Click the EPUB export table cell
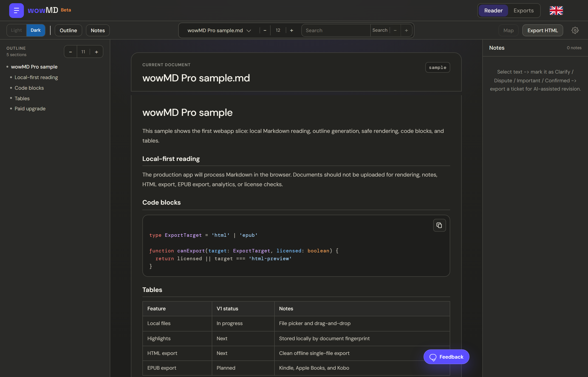588x377 pixels. [x=177, y=368]
